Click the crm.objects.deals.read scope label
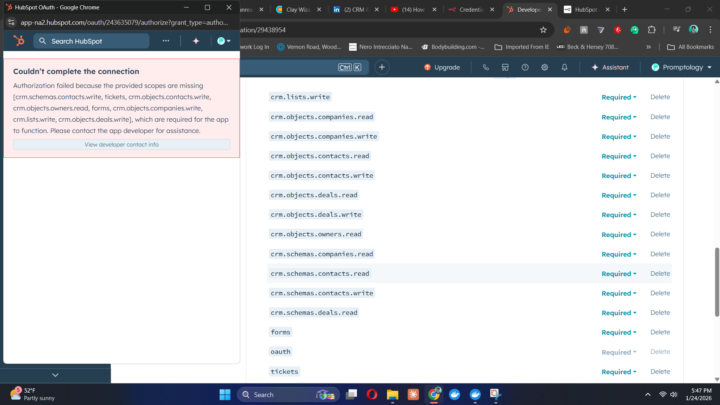This screenshot has height=405, width=720. pyautogui.click(x=314, y=195)
